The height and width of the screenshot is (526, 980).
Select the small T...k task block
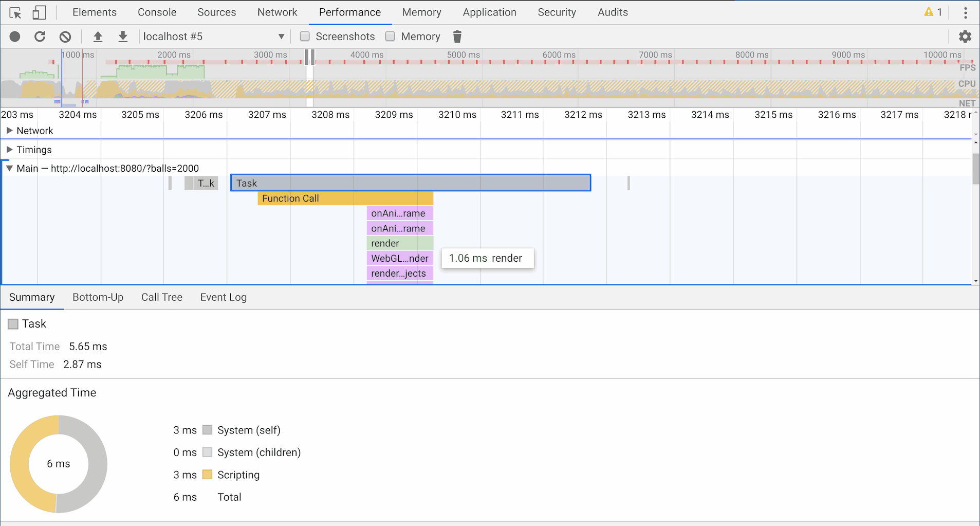coord(206,183)
